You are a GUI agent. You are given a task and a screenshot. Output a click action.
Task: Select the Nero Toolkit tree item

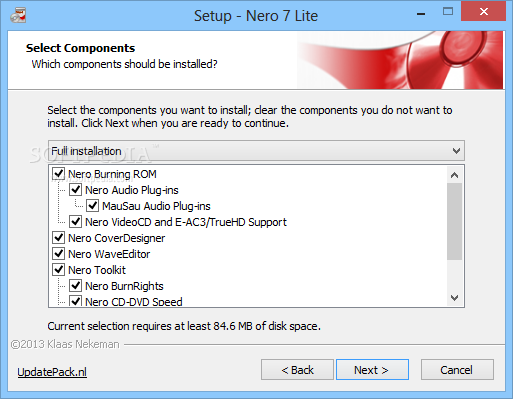click(97, 270)
